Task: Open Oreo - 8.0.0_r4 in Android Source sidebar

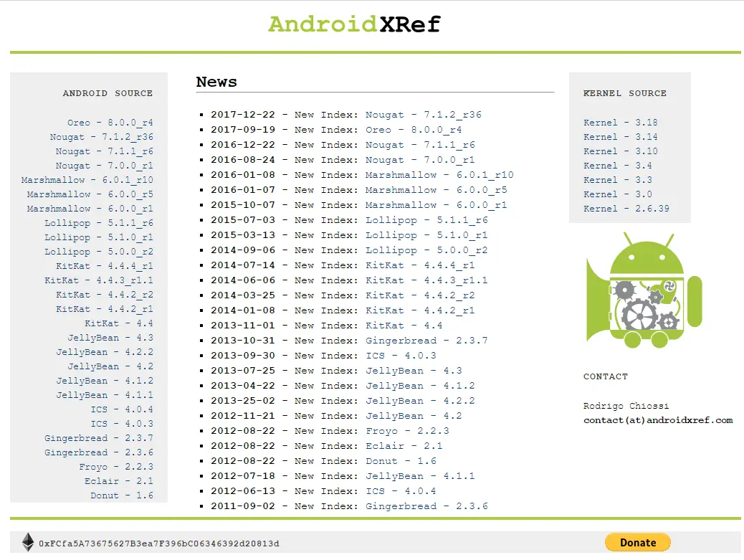Action: pos(110,123)
